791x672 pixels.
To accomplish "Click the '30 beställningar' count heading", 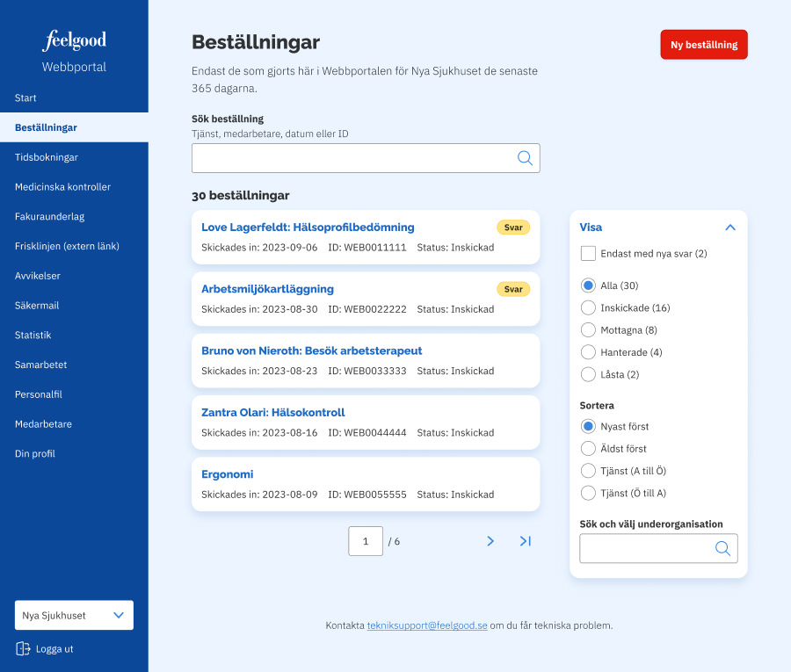I will (x=241, y=196).
